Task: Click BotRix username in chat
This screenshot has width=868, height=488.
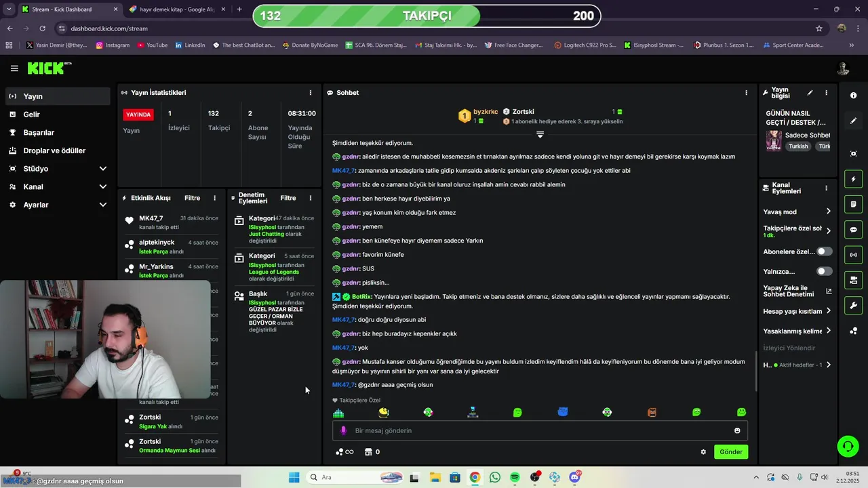Action: point(361,297)
